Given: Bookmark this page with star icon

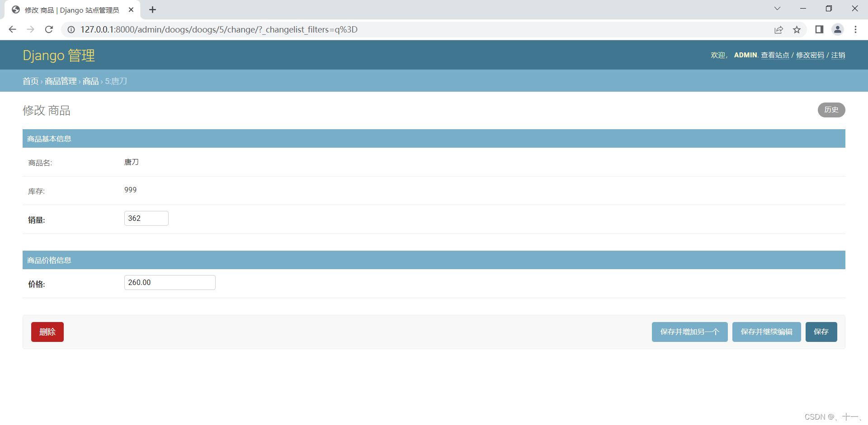Looking at the screenshot, I should (x=797, y=29).
